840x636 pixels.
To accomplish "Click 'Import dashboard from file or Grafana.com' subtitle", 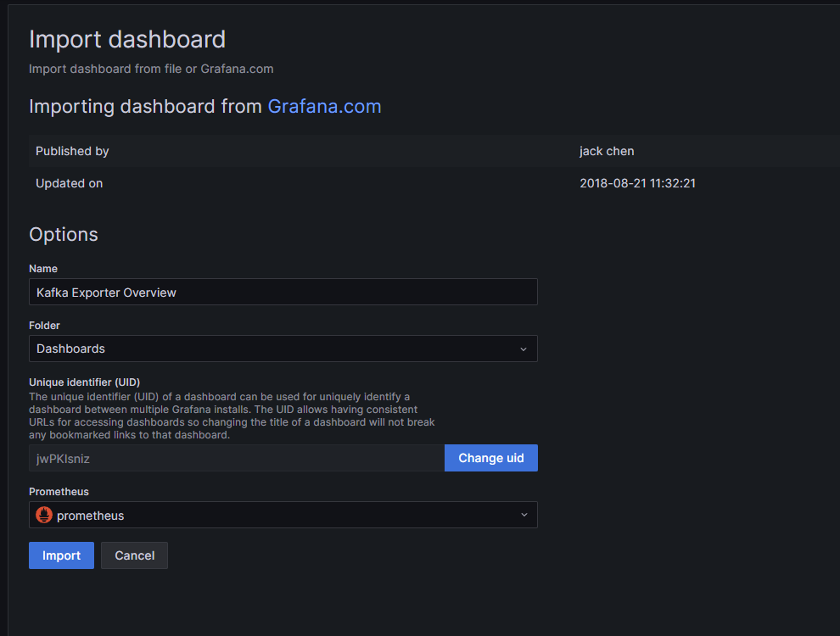I will (151, 69).
